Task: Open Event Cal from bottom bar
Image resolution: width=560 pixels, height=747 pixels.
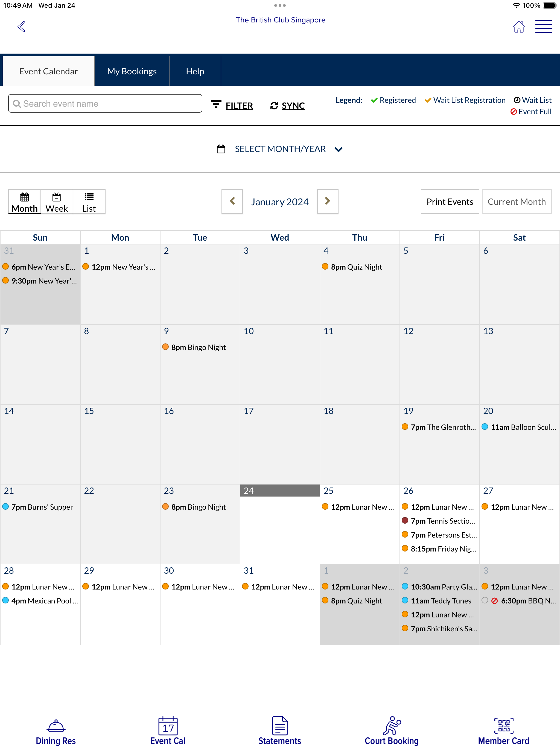Action: point(168,731)
